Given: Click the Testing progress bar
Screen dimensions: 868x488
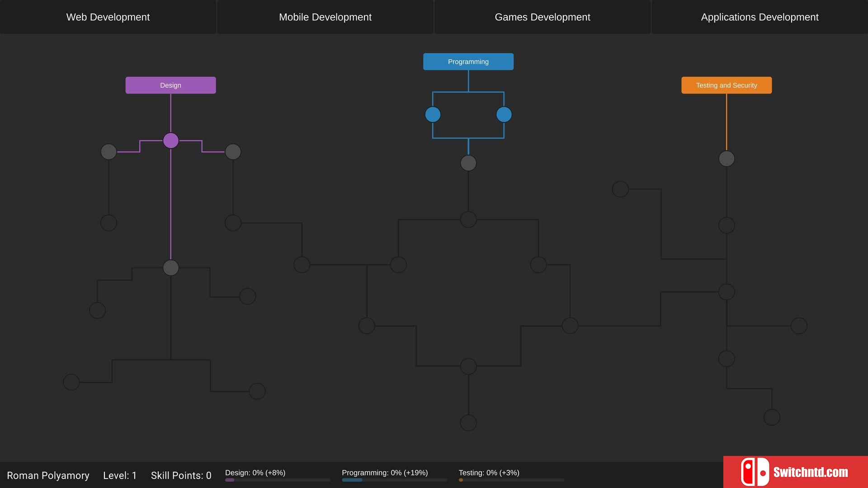Looking at the screenshot, I should [511, 480].
